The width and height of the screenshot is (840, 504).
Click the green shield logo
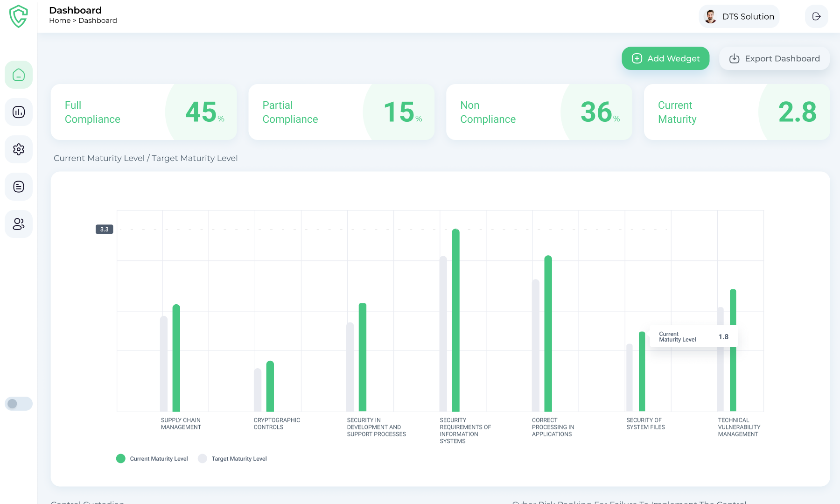click(x=19, y=16)
